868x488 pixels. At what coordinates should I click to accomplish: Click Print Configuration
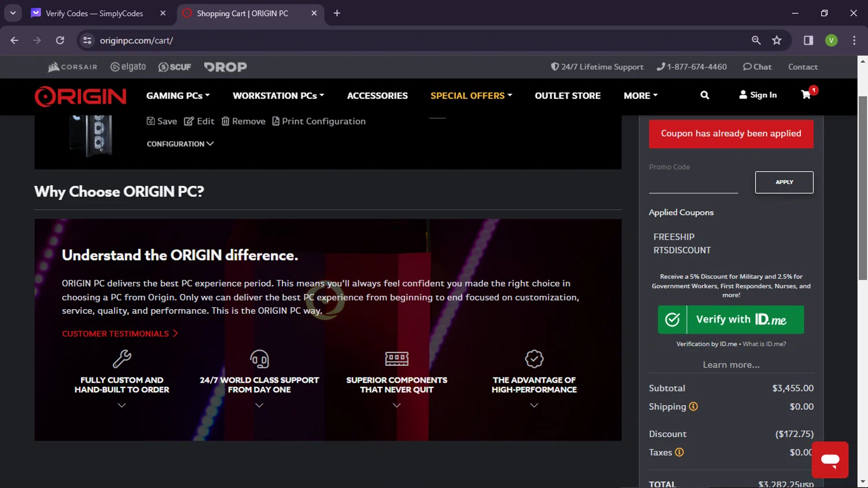[x=319, y=121]
